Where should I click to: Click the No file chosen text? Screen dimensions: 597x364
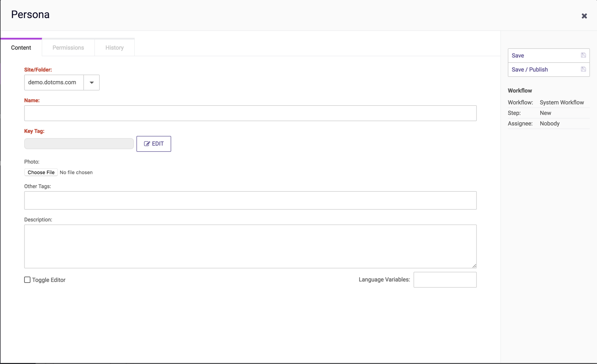[x=76, y=172]
